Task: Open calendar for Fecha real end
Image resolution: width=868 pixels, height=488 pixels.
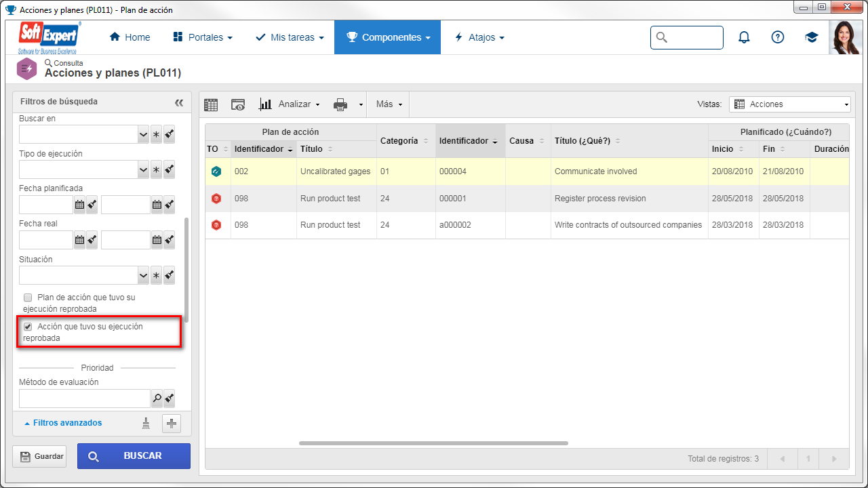Action: tap(157, 239)
